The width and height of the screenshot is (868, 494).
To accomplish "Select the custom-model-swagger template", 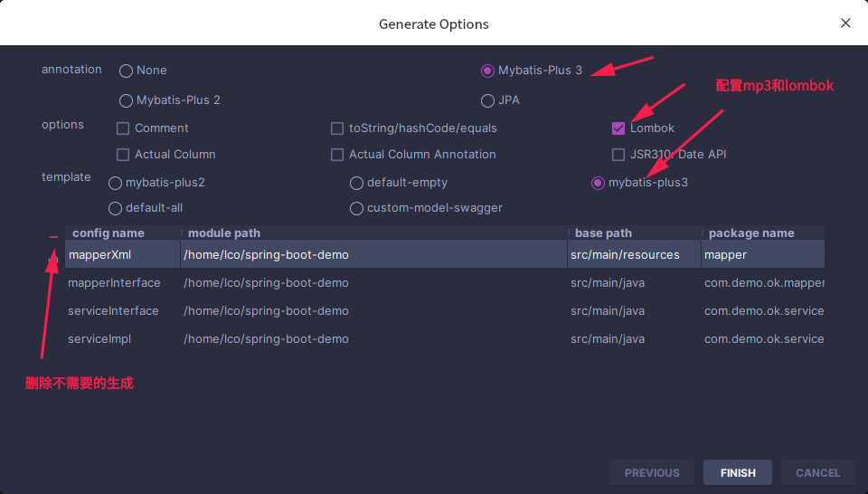I will click(356, 208).
